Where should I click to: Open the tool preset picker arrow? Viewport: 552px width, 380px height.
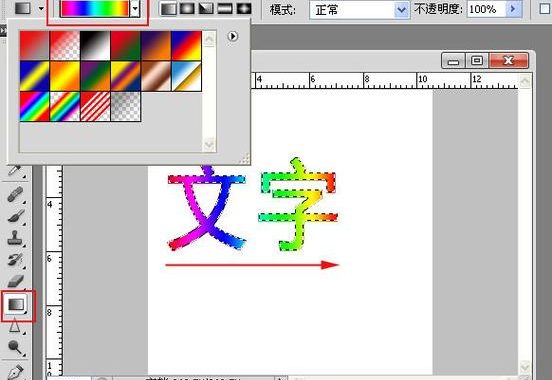click(41, 8)
